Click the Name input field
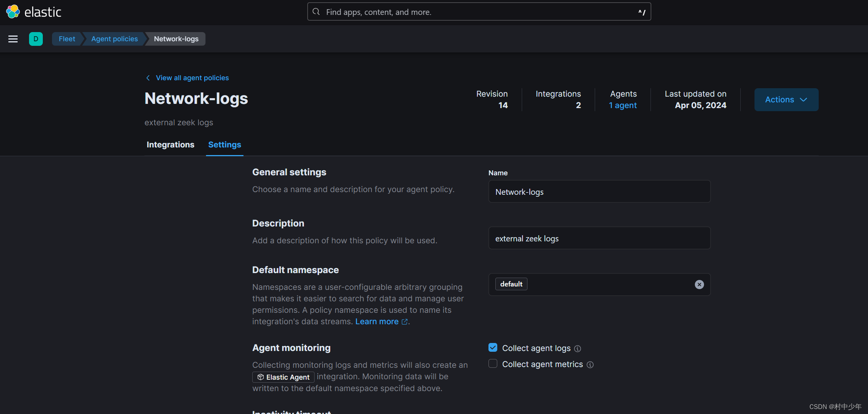This screenshot has width=868, height=414. pyautogui.click(x=599, y=191)
